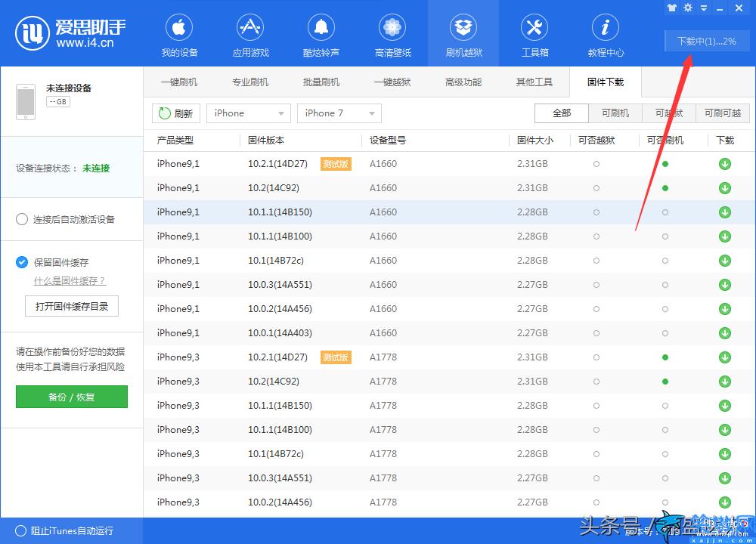The height and width of the screenshot is (544, 756).
Task: Click the --GB storage label
Action: coord(58,102)
